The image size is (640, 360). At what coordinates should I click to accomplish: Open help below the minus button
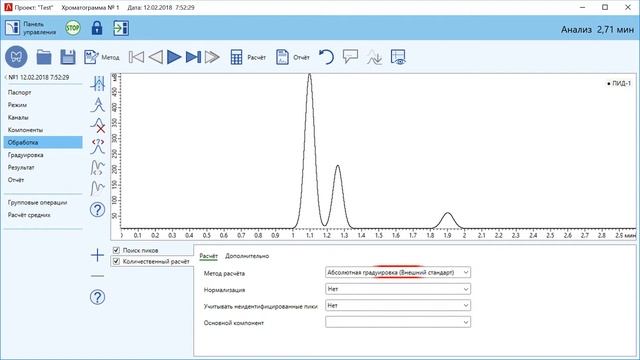click(98, 297)
